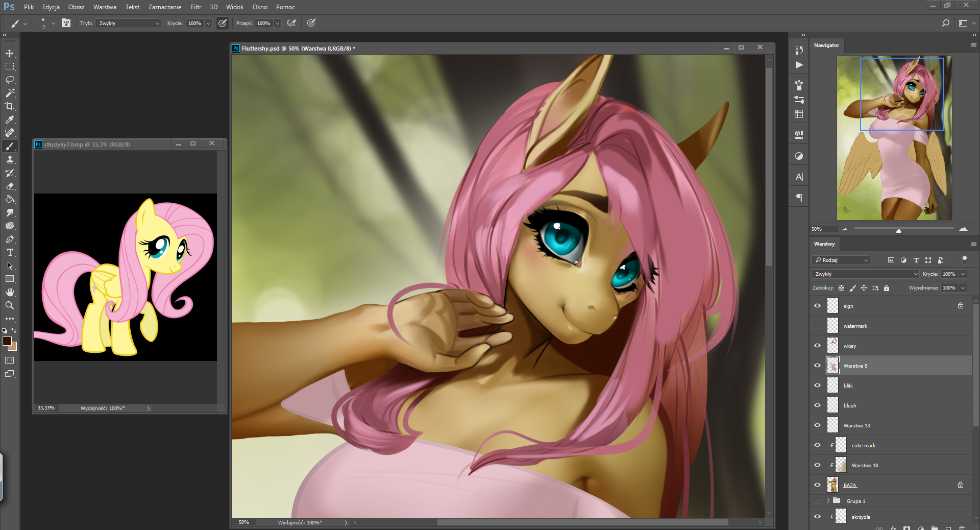The width and height of the screenshot is (980, 530).
Task: Select the Magic Wand tool
Action: point(10,93)
